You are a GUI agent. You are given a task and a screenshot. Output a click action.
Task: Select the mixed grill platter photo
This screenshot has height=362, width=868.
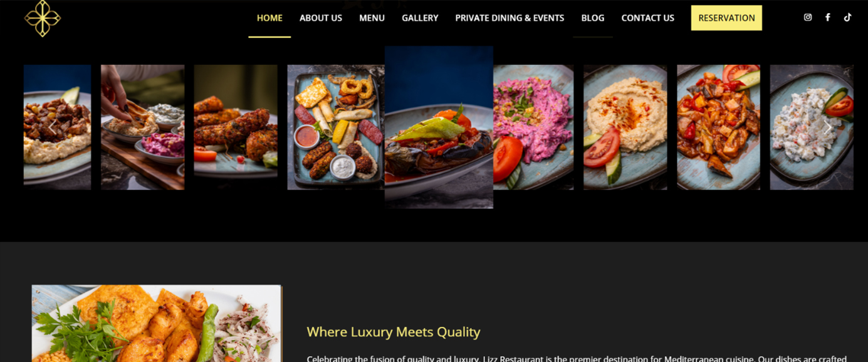pos(336,127)
